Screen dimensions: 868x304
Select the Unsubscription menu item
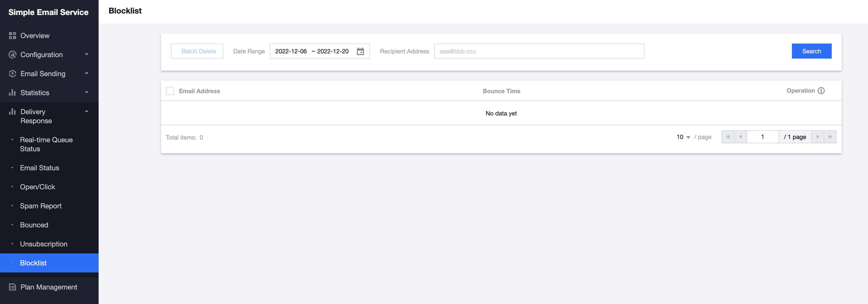point(44,244)
